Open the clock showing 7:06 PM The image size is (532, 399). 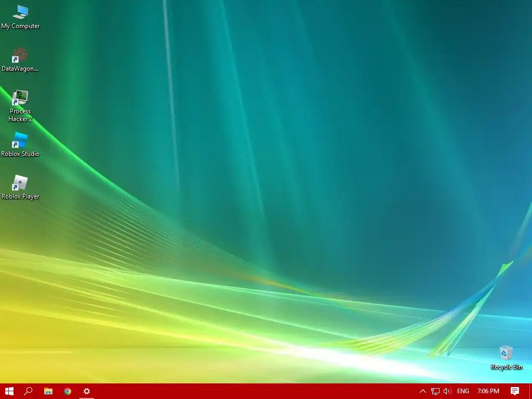tap(488, 391)
